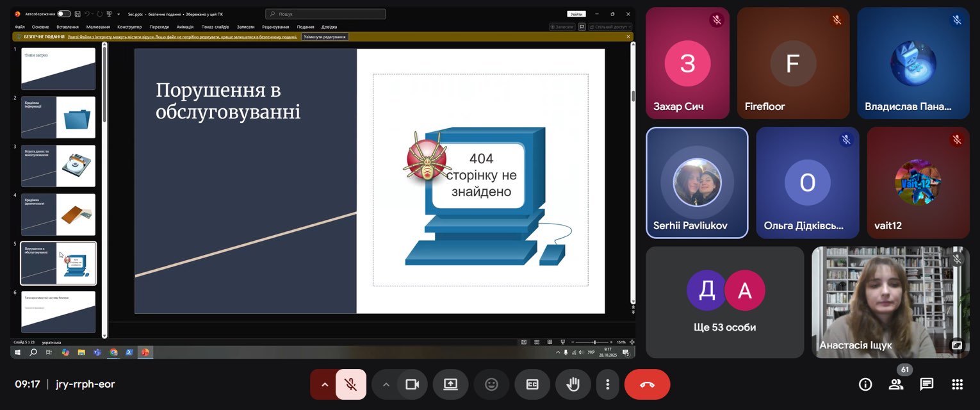Turn on the camera in Meet
This screenshot has height=410, width=980.
coord(412,384)
